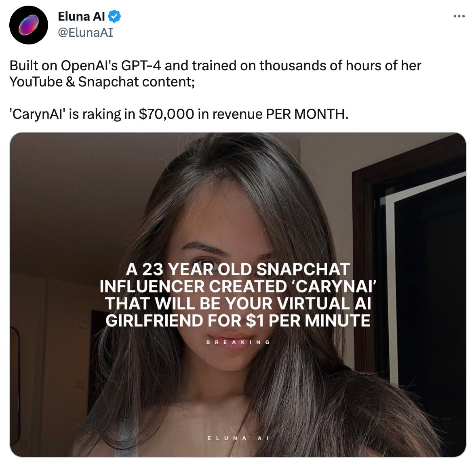Viewport: 476px width, 467px height.
Task: Click the line mentioning $70,000 revenue
Action: point(179,114)
